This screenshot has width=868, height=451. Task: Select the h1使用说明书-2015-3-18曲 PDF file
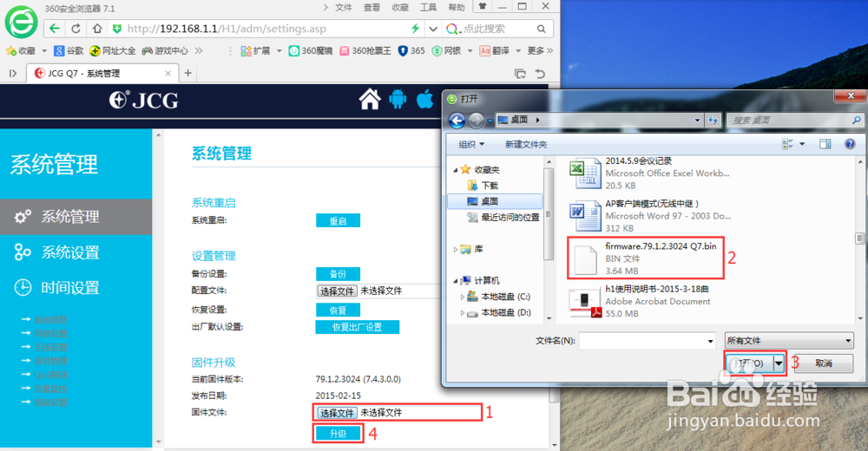click(642, 301)
